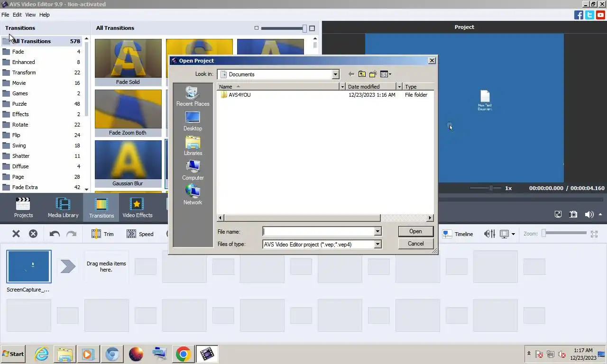Switch preview to full screen
This screenshot has height=364, width=607.
tap(558, 214)
